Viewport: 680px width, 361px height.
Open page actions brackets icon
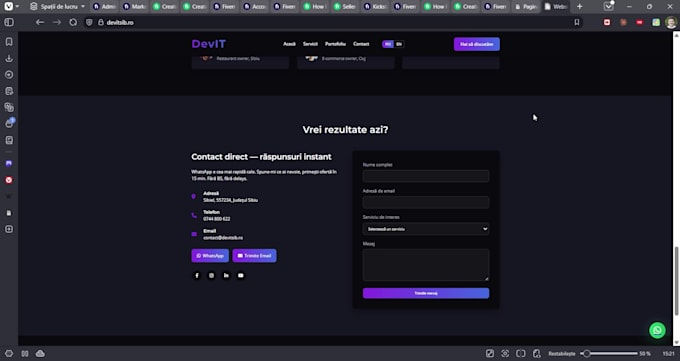tap(521, 354)
